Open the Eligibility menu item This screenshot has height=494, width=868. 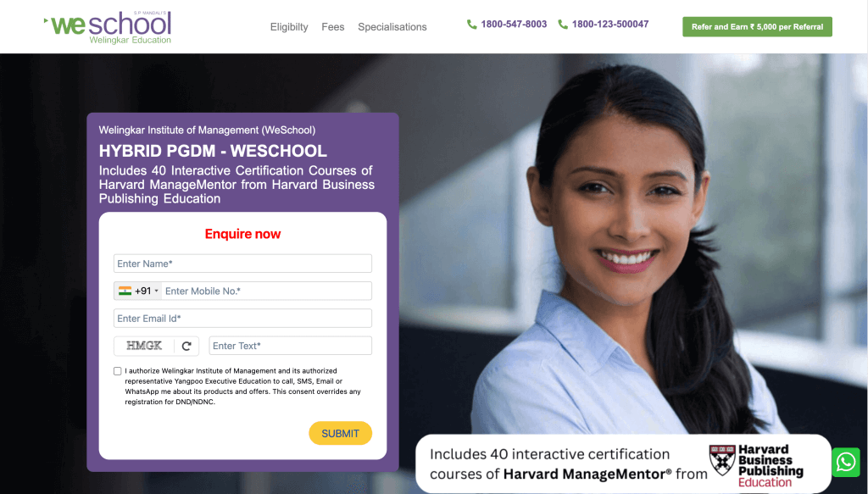[x=289, y=27]
